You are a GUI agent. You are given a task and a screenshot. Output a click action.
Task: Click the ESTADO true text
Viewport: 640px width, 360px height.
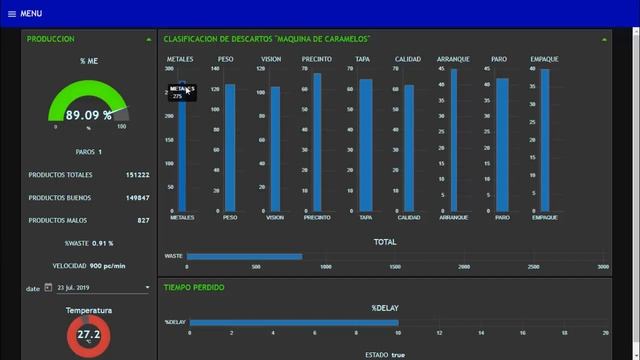[385, 355]
